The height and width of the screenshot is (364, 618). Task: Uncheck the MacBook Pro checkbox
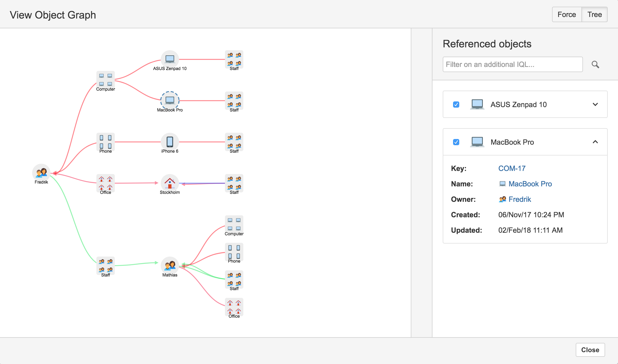[x=456, y=142]
